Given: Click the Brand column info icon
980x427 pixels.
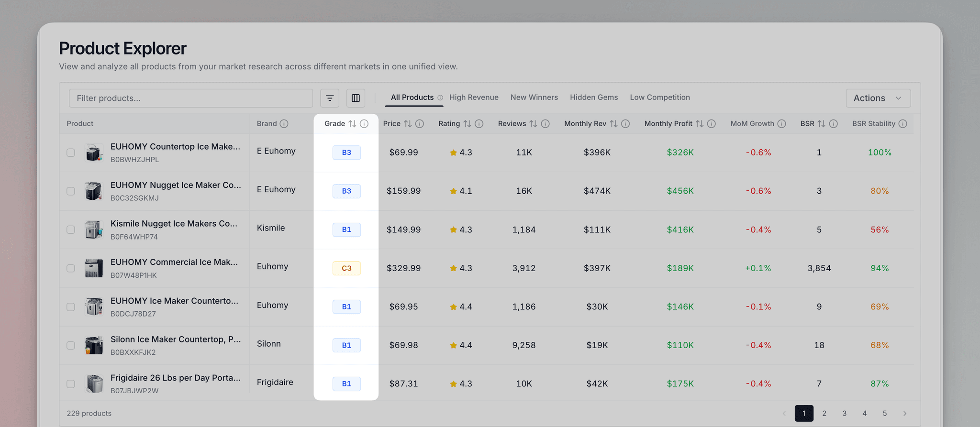Looking at the screenshot, I should click(284, 124).
